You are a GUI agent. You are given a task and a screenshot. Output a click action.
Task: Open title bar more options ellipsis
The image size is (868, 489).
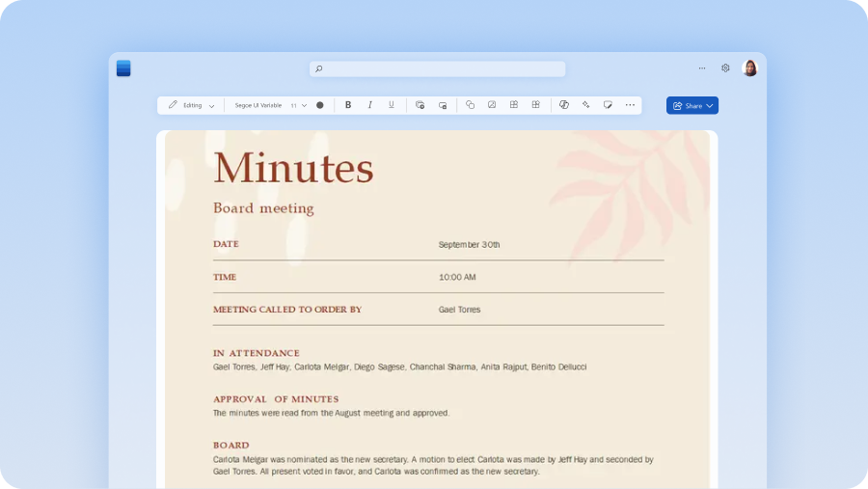pos(701,68)
